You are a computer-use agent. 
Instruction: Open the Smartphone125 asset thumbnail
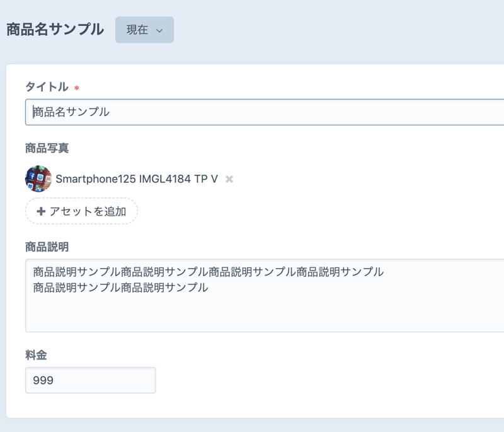pyautogui.click(x=38, y=179)
